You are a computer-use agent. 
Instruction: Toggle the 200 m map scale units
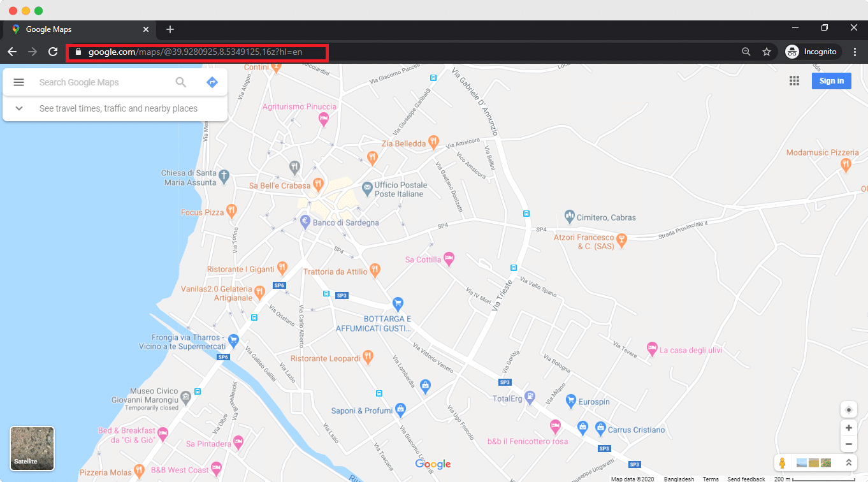click(x=814, y=479)
